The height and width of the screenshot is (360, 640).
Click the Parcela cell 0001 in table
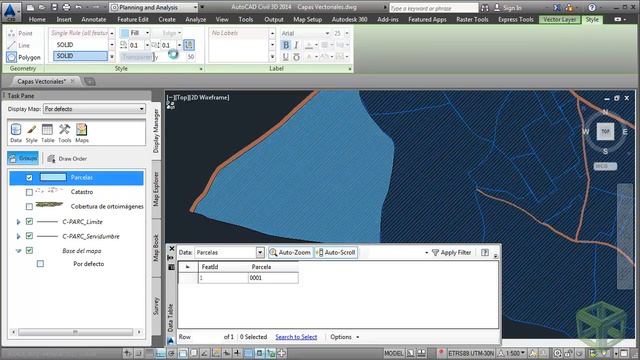[273, 278]
